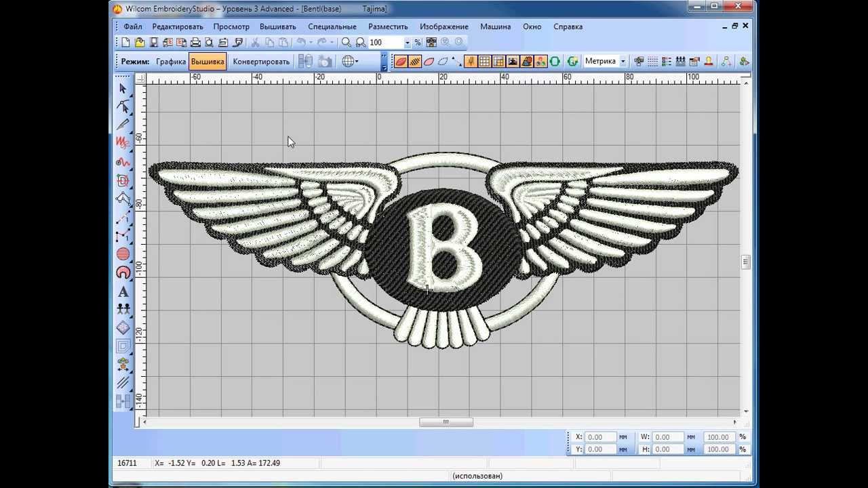
Task: Expand the zoom factor dropdown
Action: (x=407, y=43)
